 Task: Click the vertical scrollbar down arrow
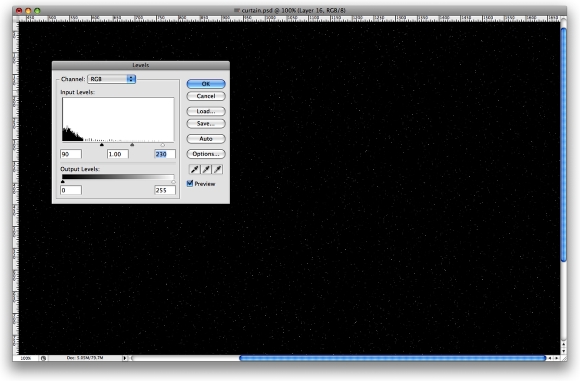tap(563, 351)
